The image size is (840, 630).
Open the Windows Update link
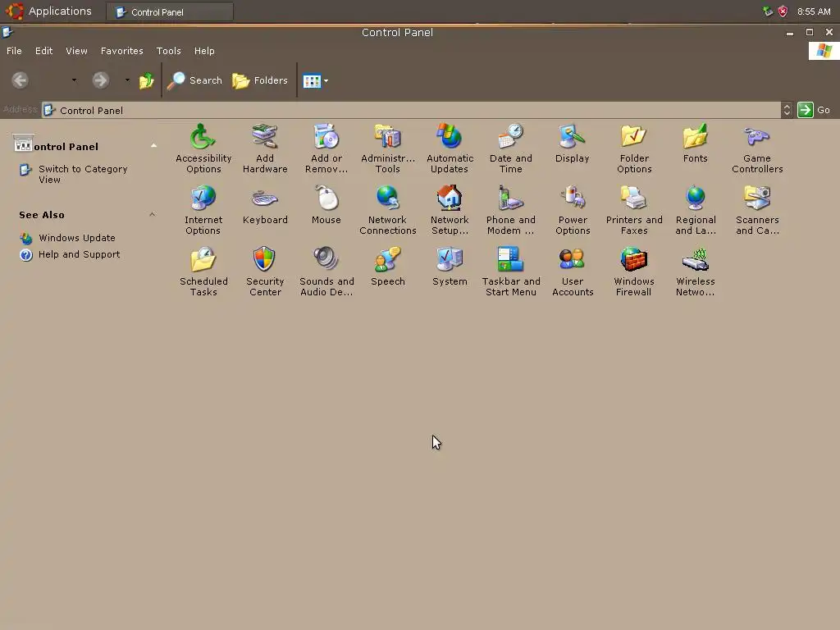(x=76, y=238)
